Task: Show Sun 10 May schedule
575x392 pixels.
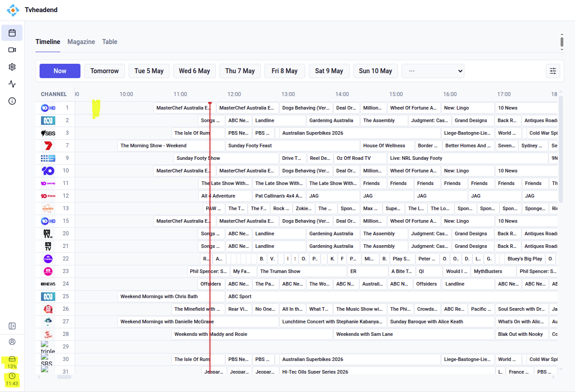Action: tap(375, 71)
